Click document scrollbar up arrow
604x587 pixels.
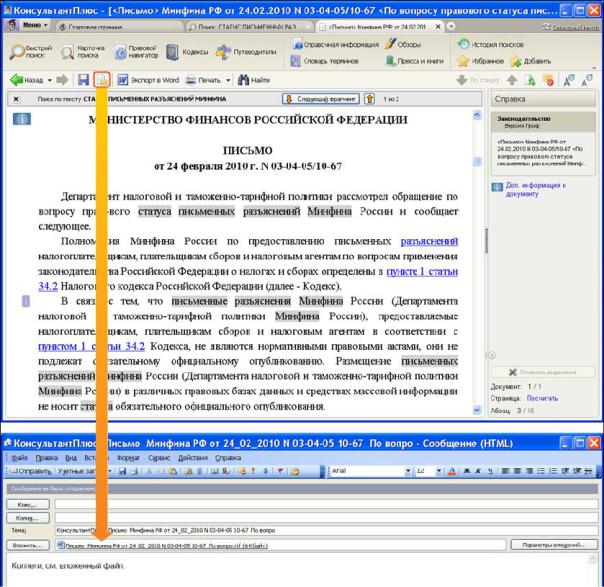point(477,115)
